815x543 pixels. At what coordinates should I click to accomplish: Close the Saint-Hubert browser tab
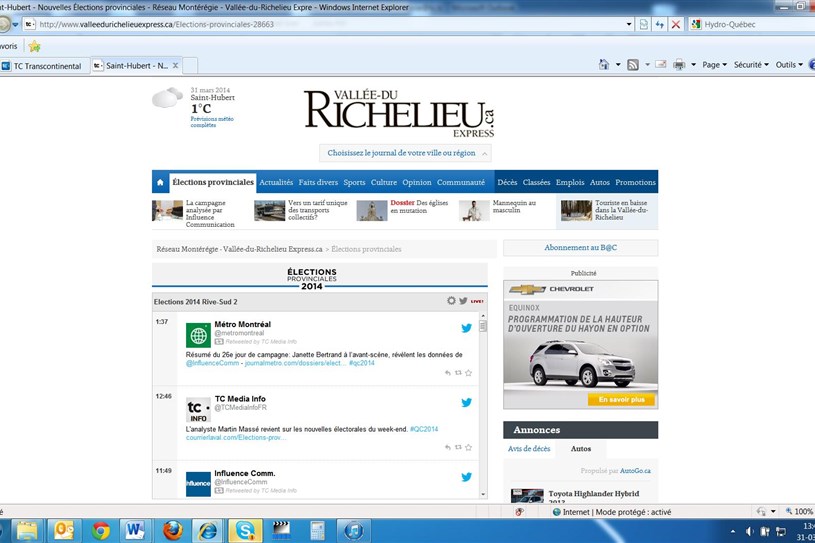(x=176, y=65)
